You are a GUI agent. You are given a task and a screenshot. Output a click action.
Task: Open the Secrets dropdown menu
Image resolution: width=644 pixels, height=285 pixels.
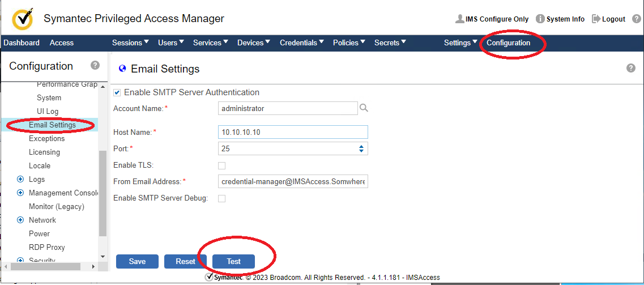coord(390,42)
